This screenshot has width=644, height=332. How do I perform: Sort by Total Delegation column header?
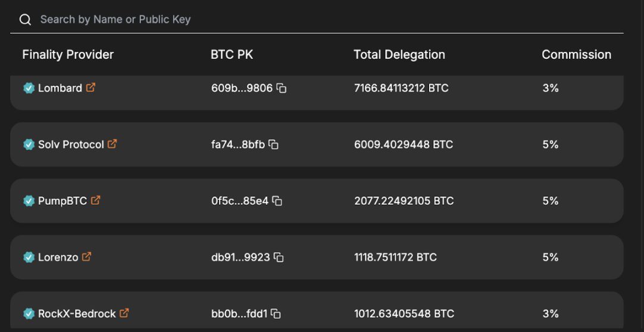click(x=399, y=55)
